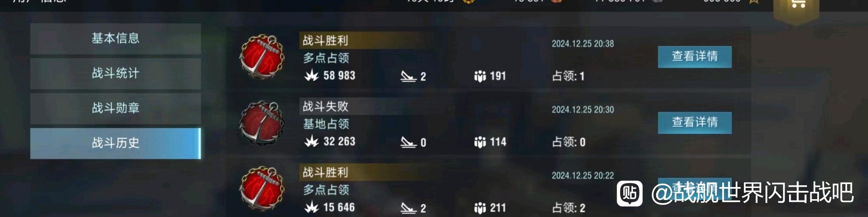The height and width of the screenshot is (217, 868).
Task: Click the crew icon beside 191
Action: [480, 76]
